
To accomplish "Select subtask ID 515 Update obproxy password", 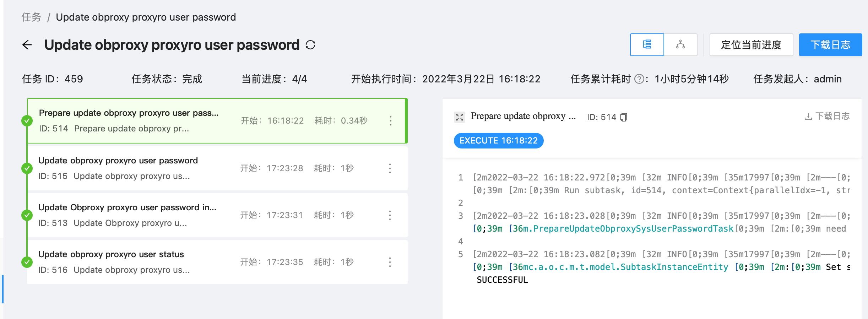I will coord(217,168).
